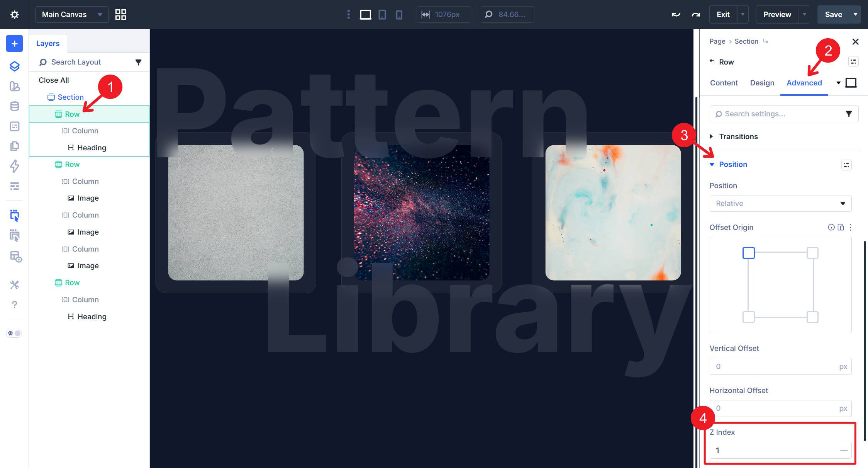Click the Preview button
The width and height of the screenshot is (868, 468).
tap(777, 15)
